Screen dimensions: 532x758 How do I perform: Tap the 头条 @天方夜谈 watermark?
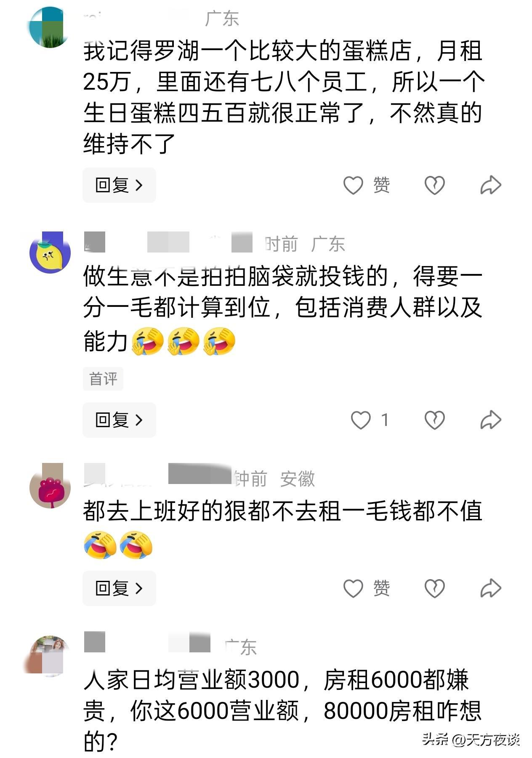pyautogui.click(x=471, y=739)
